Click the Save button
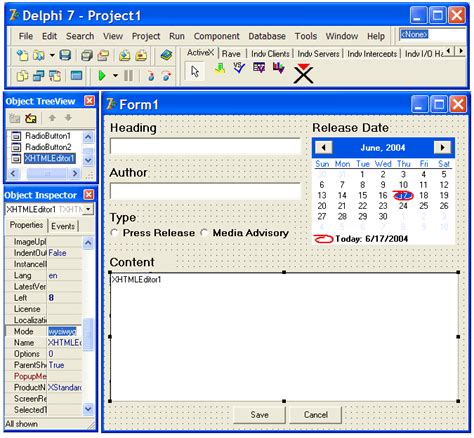 (259, 415)
